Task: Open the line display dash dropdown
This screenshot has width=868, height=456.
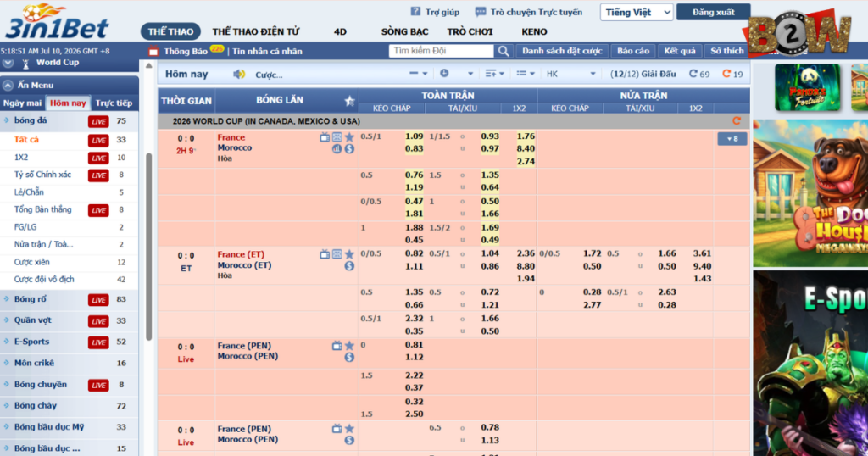Action: pyautogui.click(x=419, y=74)
